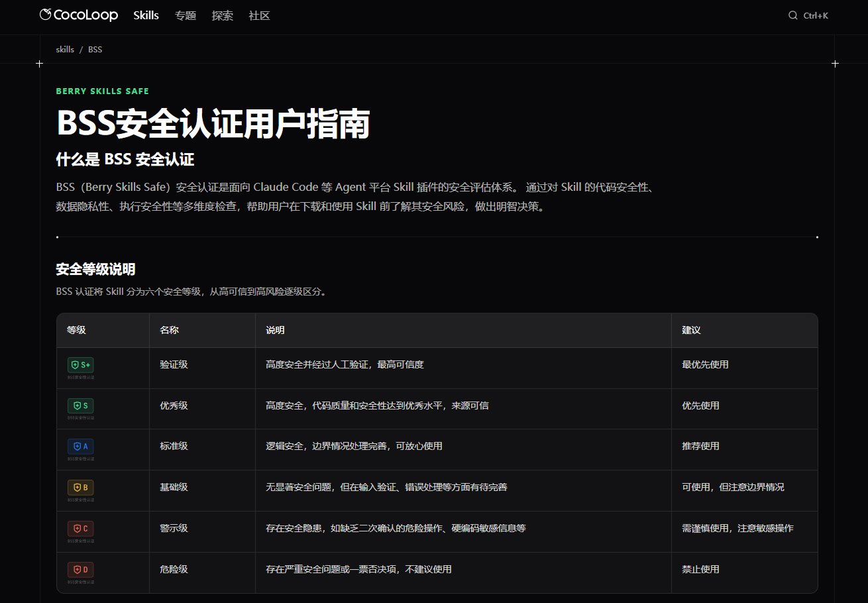
Task: Select the 验证级 table row name
Action: pos(174,364)
